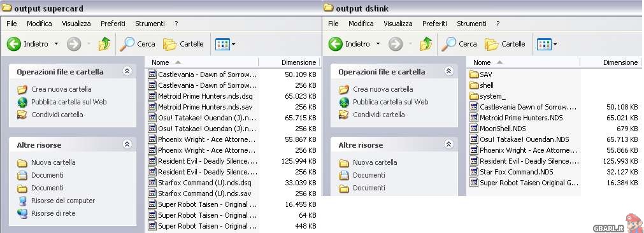Click Pubblica cartella sul Web in dslink window
The width and height of the screenshot is (644, 233).
tap(383, 102)
